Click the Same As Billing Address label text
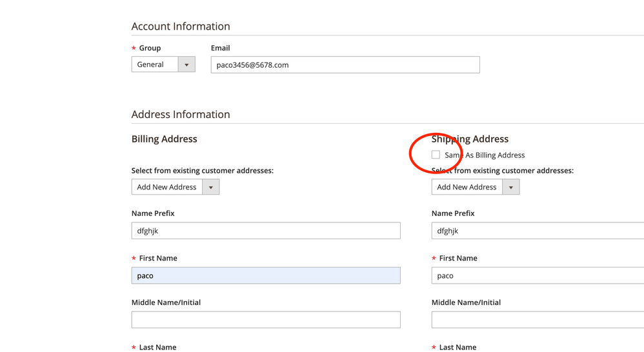644x352 pixels. point(485,155)
